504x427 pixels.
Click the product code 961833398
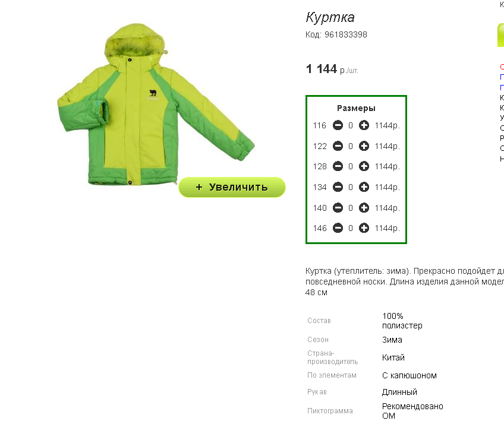point(345,34)
